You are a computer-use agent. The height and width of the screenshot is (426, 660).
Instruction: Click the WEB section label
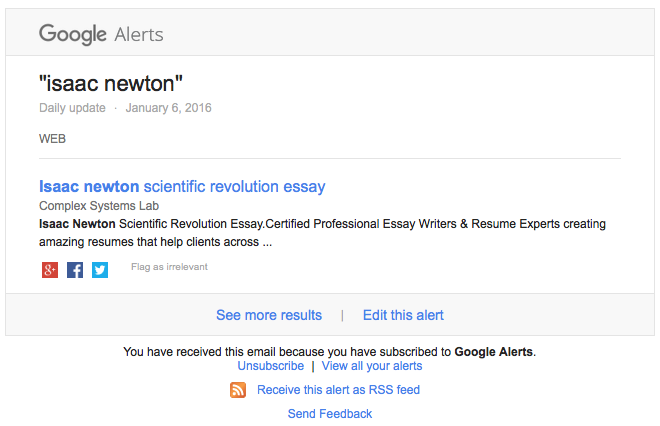pyautogui.click(x=52, y=139)
